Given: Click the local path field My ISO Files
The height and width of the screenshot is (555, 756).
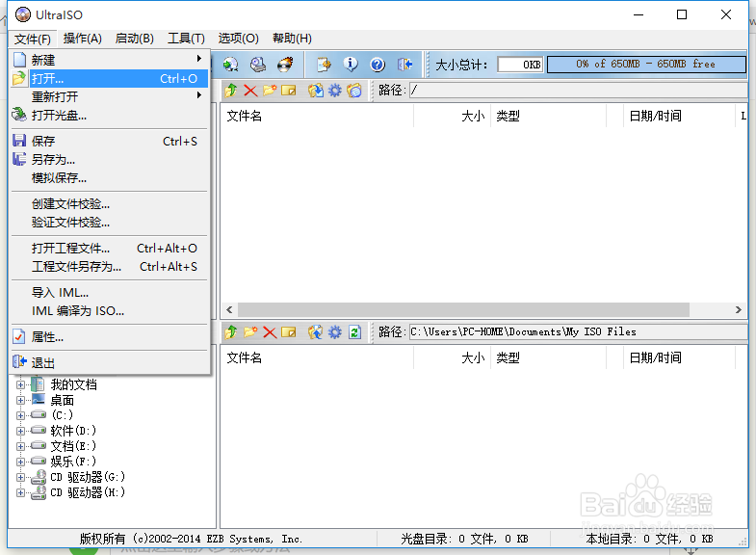Looking at the screenshot, I should [x=579, y=332].
